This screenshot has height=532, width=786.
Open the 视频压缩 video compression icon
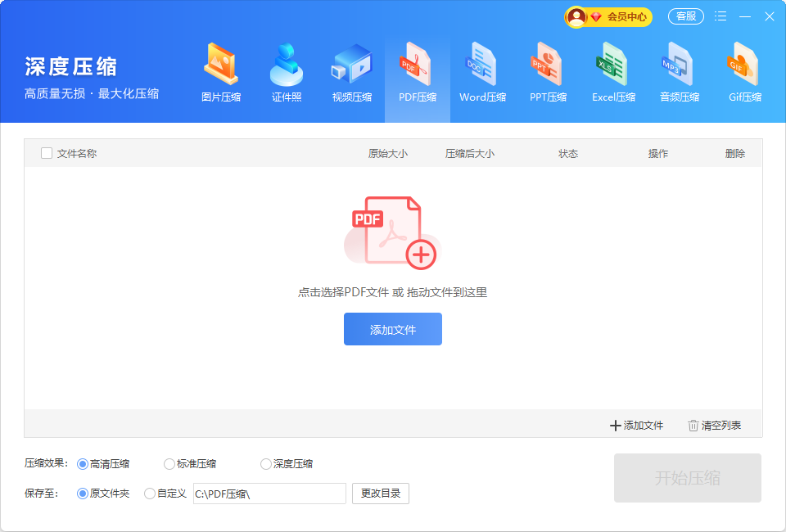click(352, 65)
